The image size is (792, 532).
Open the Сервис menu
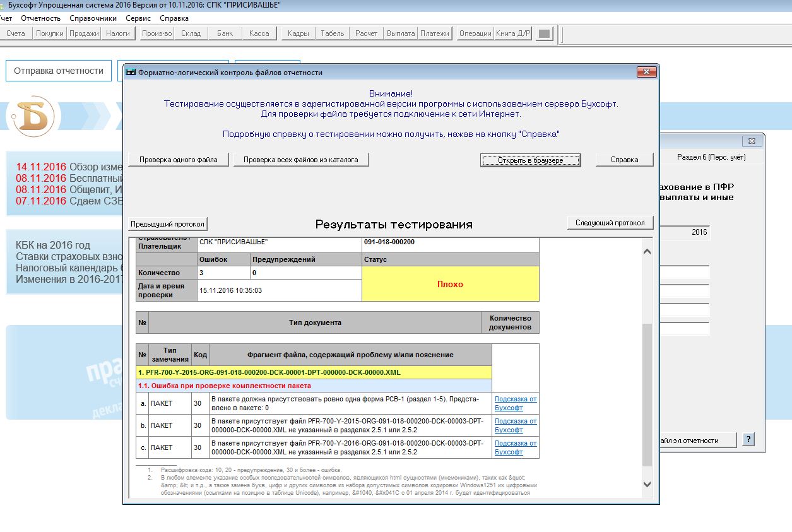pyautogui.click(x=138, y=18)
